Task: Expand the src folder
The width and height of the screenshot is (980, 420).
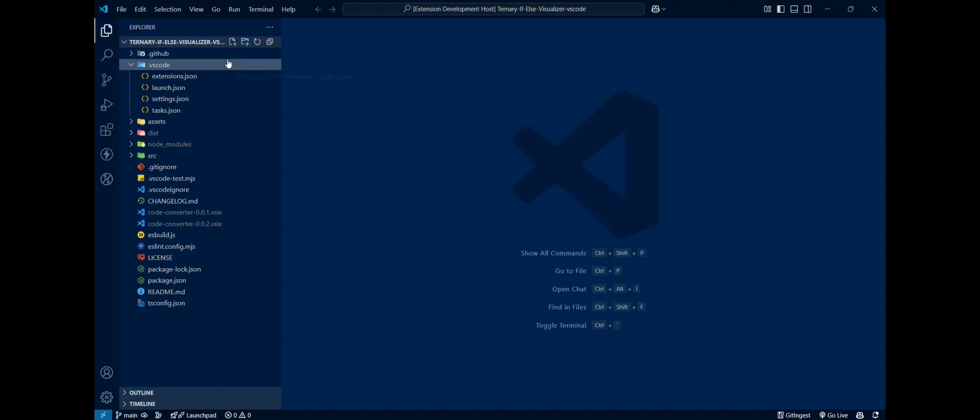Action: [x=200, y=156]
